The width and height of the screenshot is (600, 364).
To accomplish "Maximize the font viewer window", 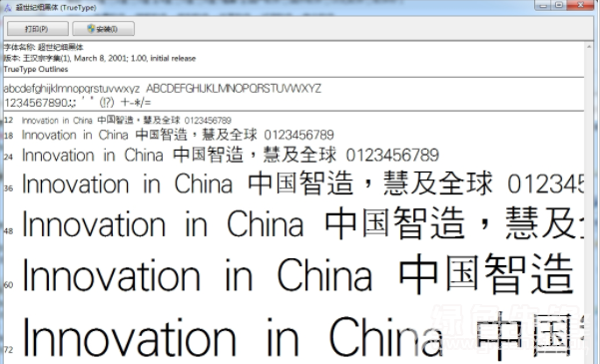I will click(559, 5).
